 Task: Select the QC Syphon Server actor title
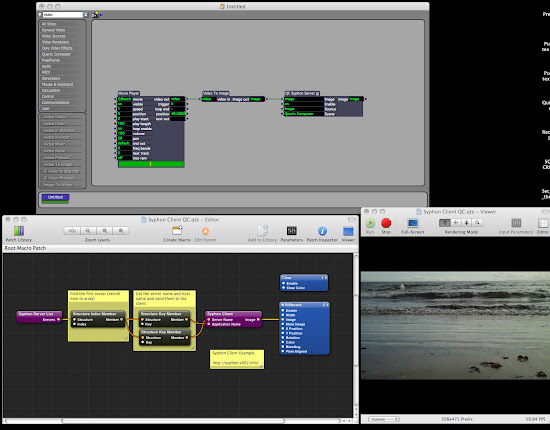click(x=302, y=93)
